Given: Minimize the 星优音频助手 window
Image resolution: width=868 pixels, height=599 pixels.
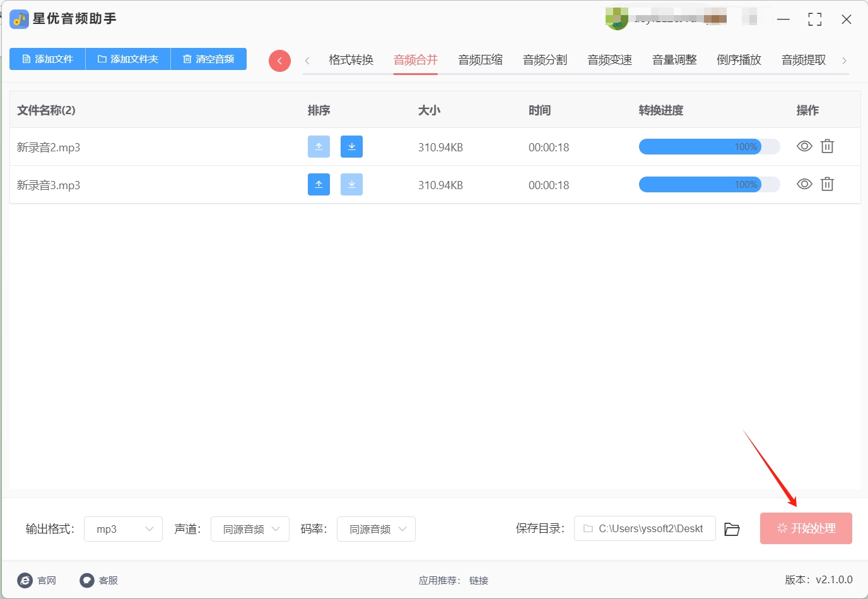Looking at the screenshot, I should (783, 20).
